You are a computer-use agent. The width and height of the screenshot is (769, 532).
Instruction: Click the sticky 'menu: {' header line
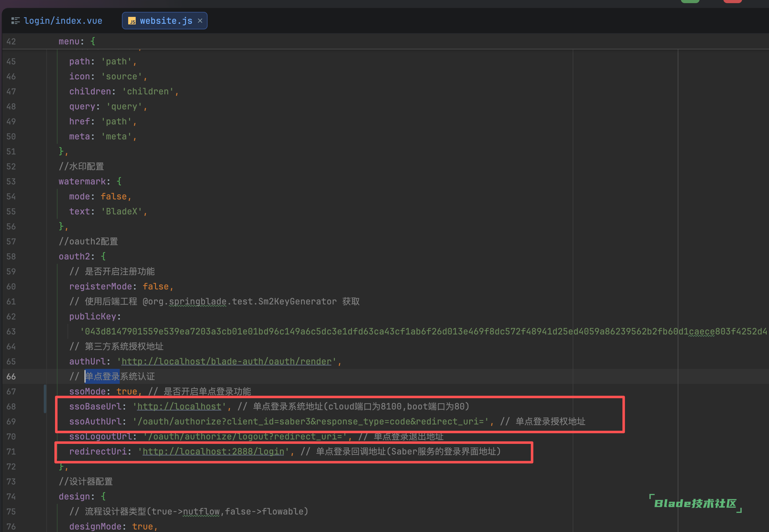(x=77, y=41)
